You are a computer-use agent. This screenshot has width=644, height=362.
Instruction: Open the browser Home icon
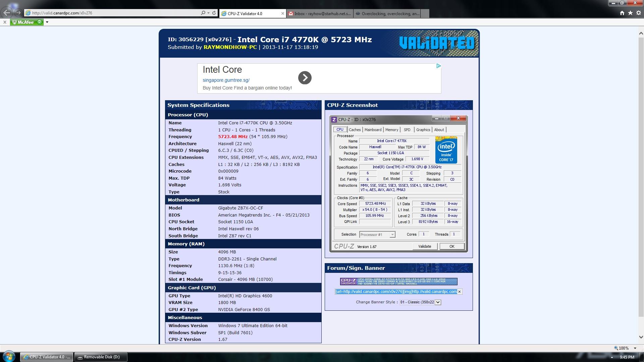coord(622,13)
